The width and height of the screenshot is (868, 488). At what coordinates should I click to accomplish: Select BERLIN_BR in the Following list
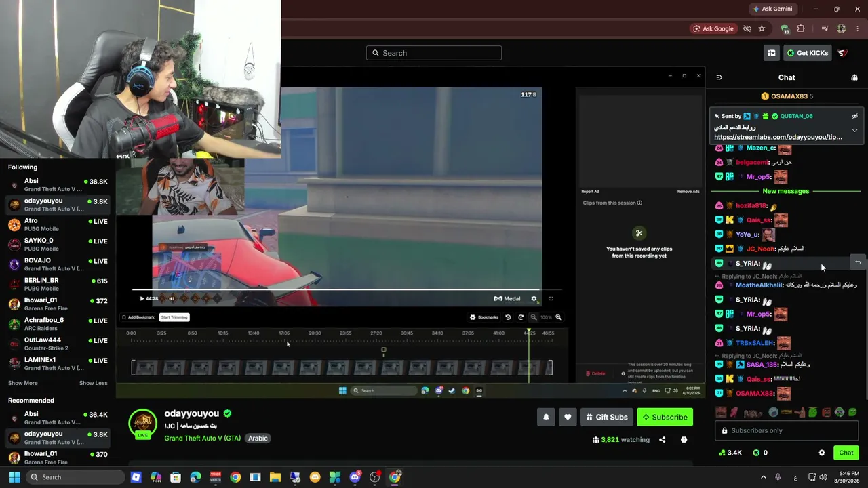tap(58, 284)
